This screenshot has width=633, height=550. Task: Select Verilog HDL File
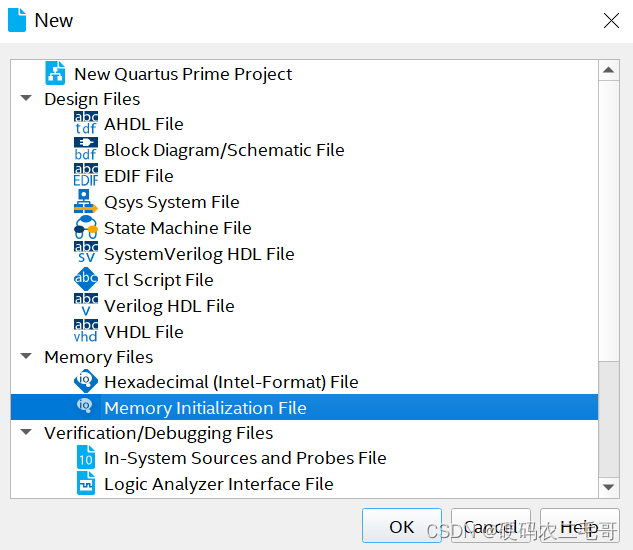169,306
